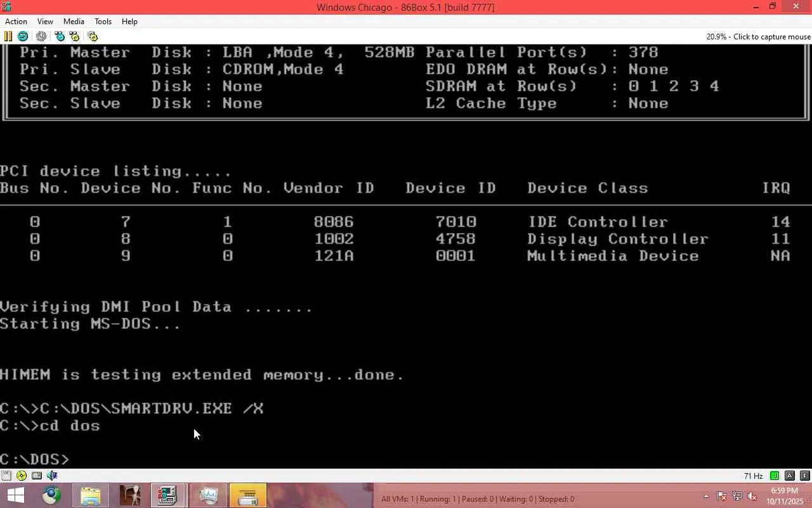Click the teal Hard Reset toolbar icon

[23, 36]
